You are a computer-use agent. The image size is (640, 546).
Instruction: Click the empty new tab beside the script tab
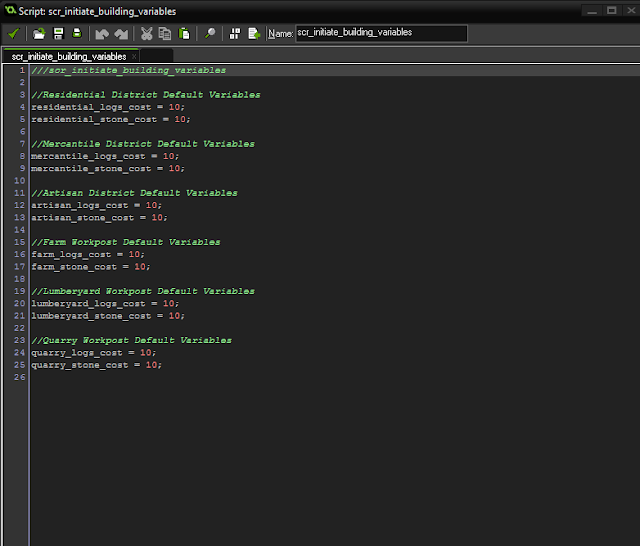156,55
